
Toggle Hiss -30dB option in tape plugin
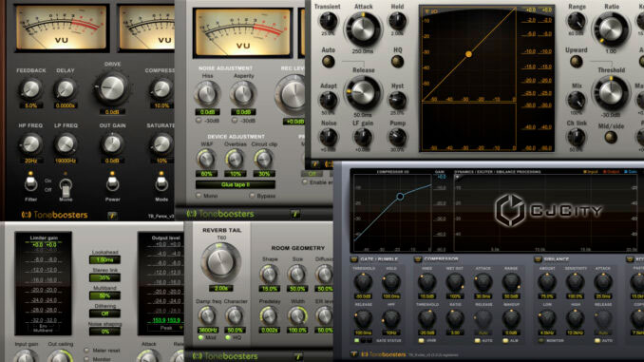[199, 121]
